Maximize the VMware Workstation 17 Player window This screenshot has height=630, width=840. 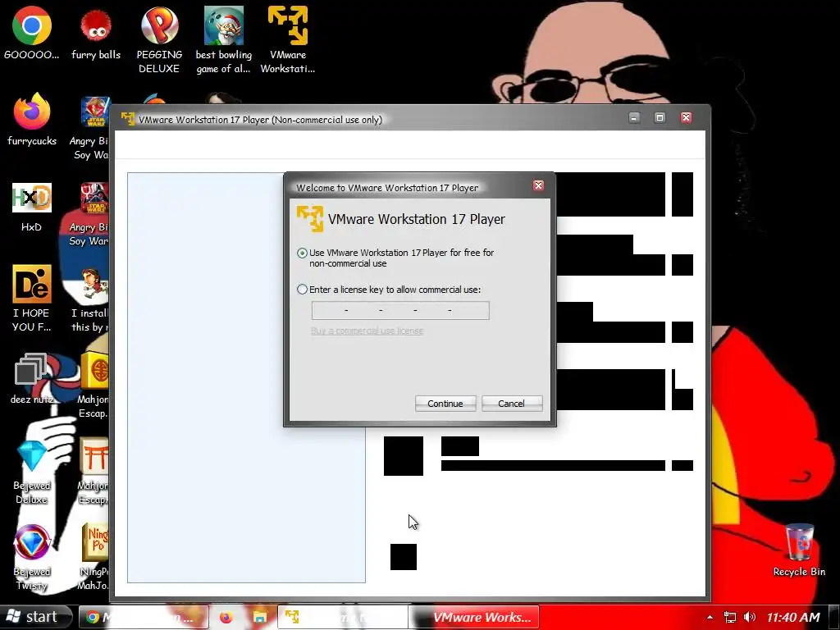click(660, 117)
